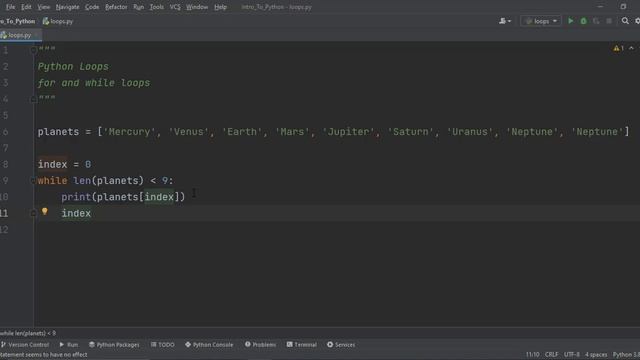Click the docstring end fold marker on line 4

(x=34, y=99)
